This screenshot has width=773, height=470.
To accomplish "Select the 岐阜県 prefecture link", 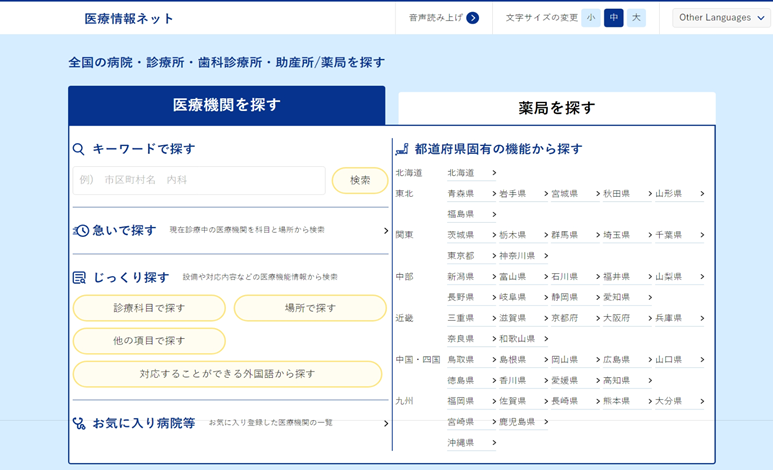I will click(524, 297).
